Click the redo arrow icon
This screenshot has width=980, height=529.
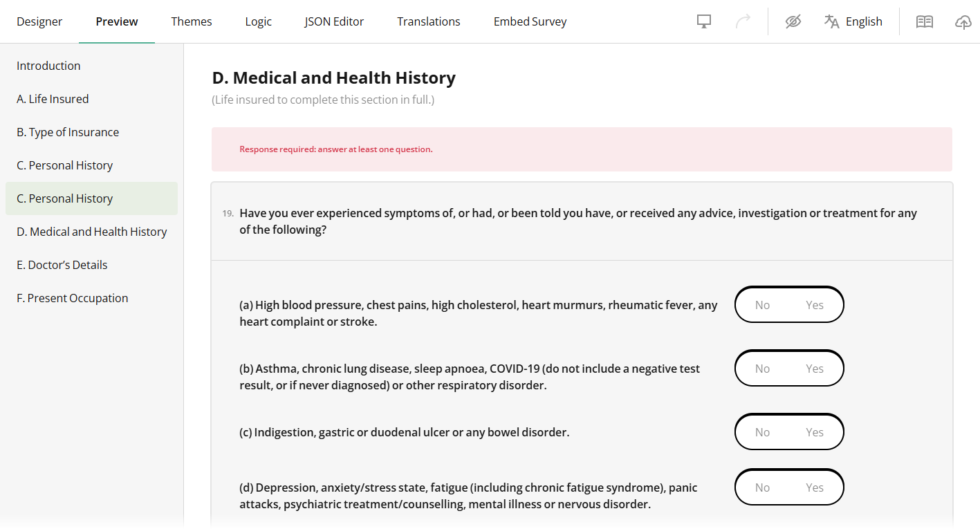[743, 21]
